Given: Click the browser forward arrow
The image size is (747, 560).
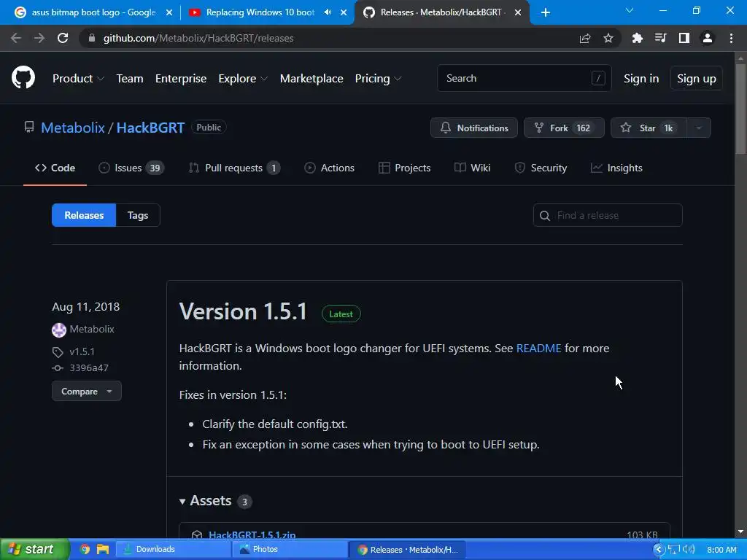Looking at the screenshot, I should (39, 38).
